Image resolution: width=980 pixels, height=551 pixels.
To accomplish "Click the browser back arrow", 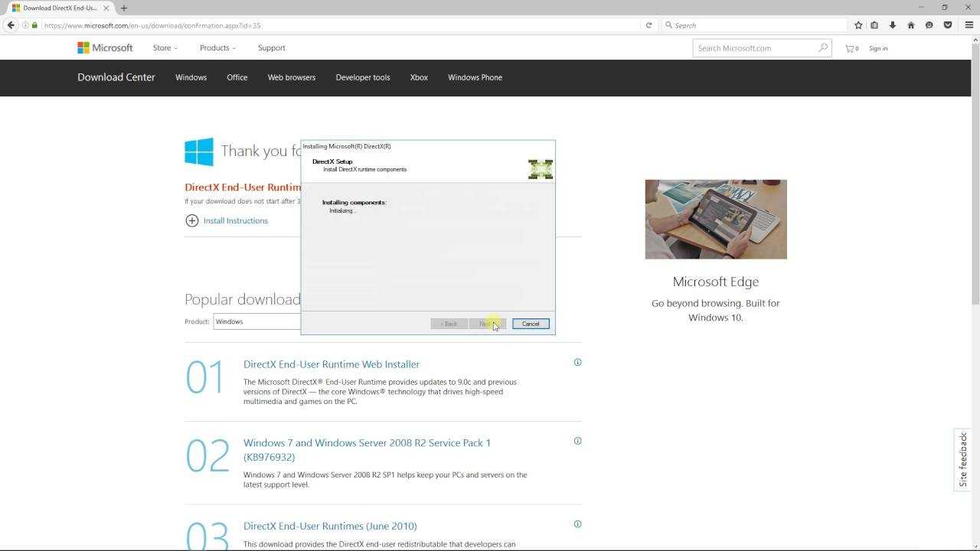I will click(x=11, y=25).
